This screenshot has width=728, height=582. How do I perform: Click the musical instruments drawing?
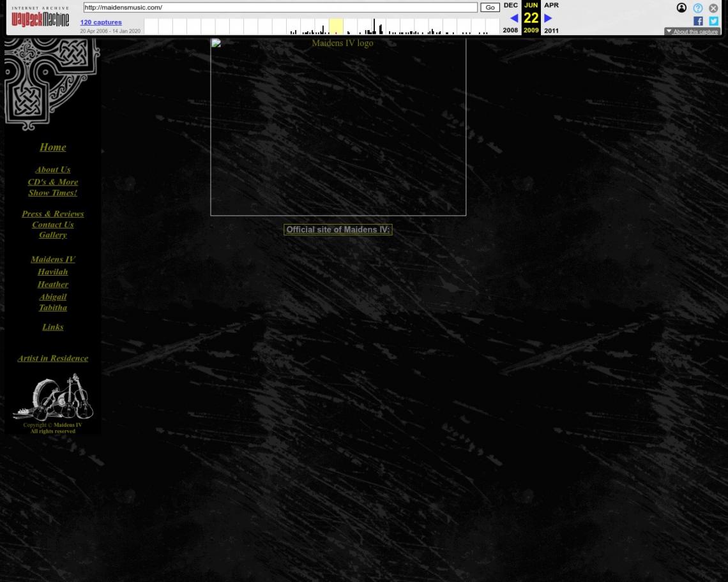(x=54, y=397)
